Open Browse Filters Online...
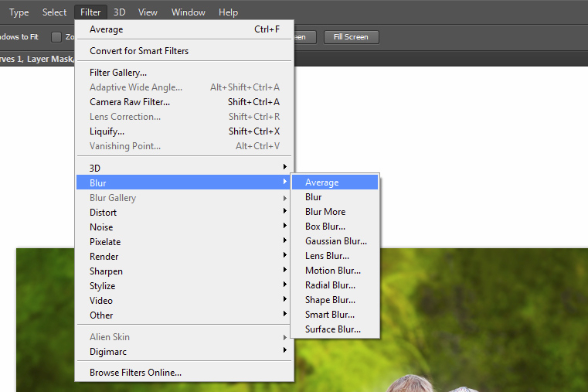588x392 pixels. 135,373
